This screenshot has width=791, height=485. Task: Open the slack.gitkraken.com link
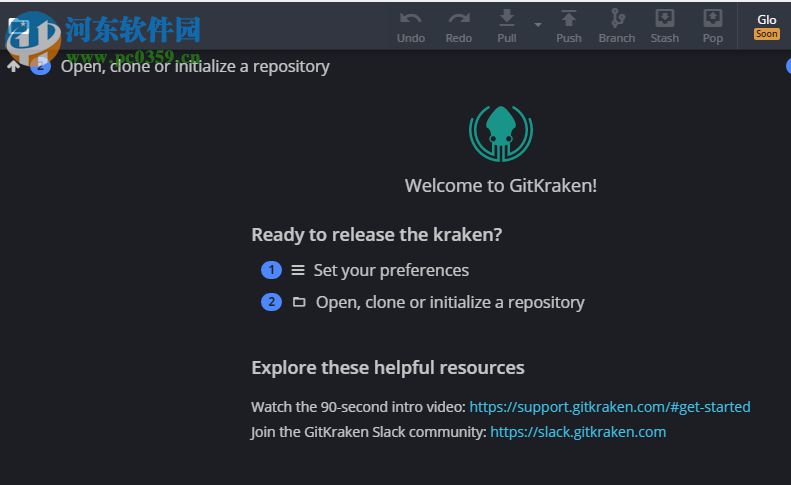click(x=578, y=432)
